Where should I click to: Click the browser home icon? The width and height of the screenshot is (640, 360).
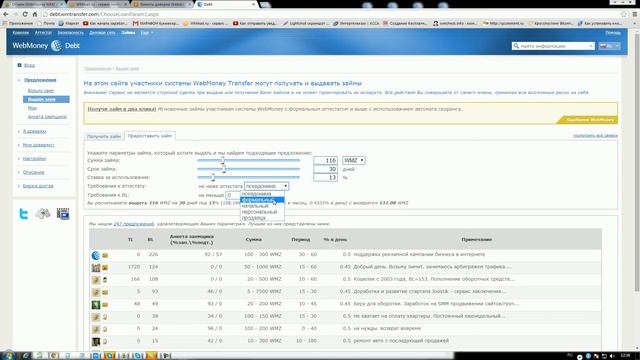[x=35, y=14]
